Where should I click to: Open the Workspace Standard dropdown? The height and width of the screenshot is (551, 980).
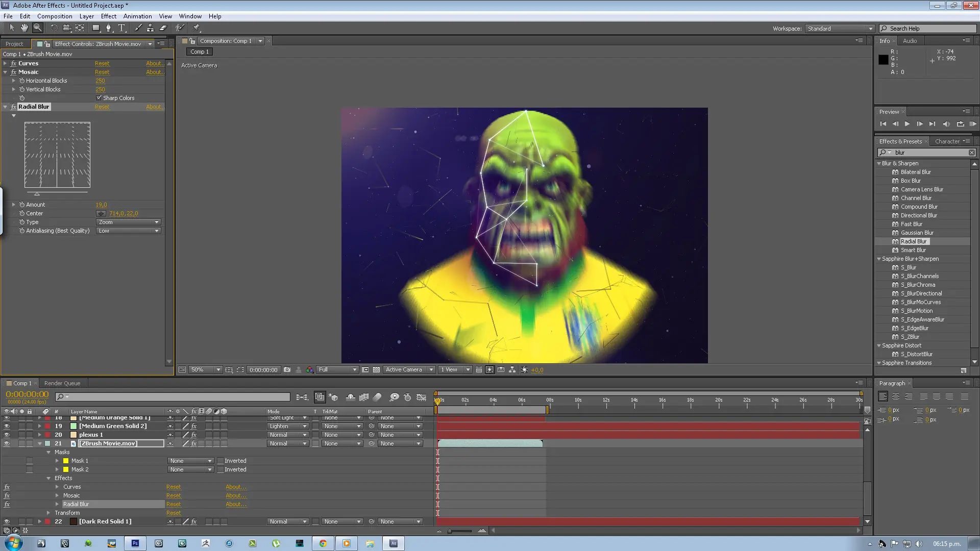tap(840, 29)
